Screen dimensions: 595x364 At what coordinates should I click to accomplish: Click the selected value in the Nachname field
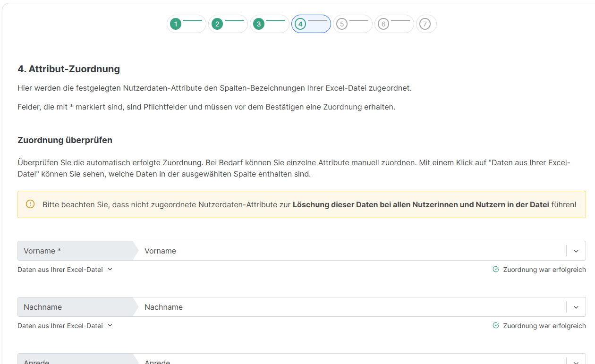pyautogui.click(x=163, y=307)
